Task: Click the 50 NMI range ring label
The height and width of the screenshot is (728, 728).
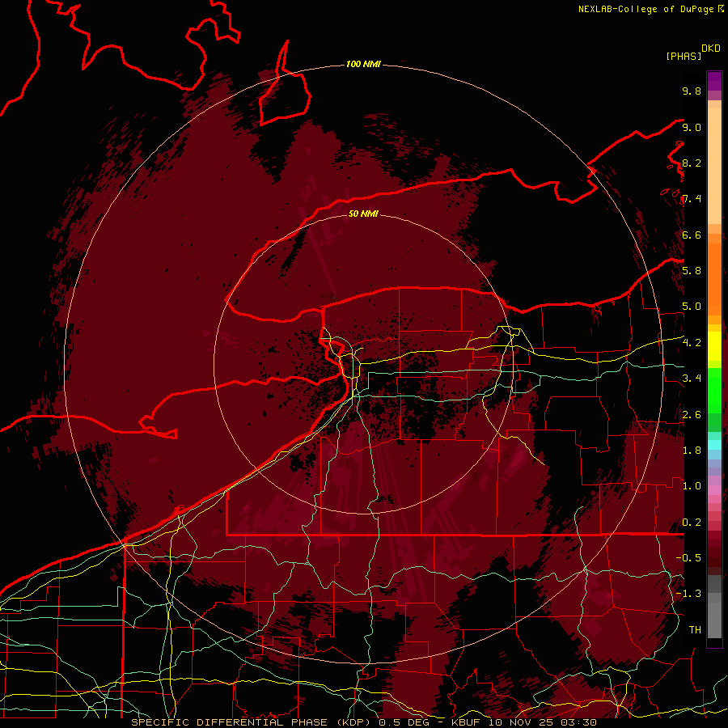Action: pos(363,214)
